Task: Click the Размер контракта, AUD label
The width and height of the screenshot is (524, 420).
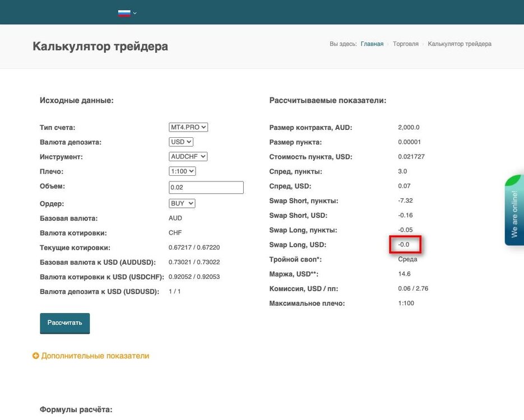Action: pos(310,128)
